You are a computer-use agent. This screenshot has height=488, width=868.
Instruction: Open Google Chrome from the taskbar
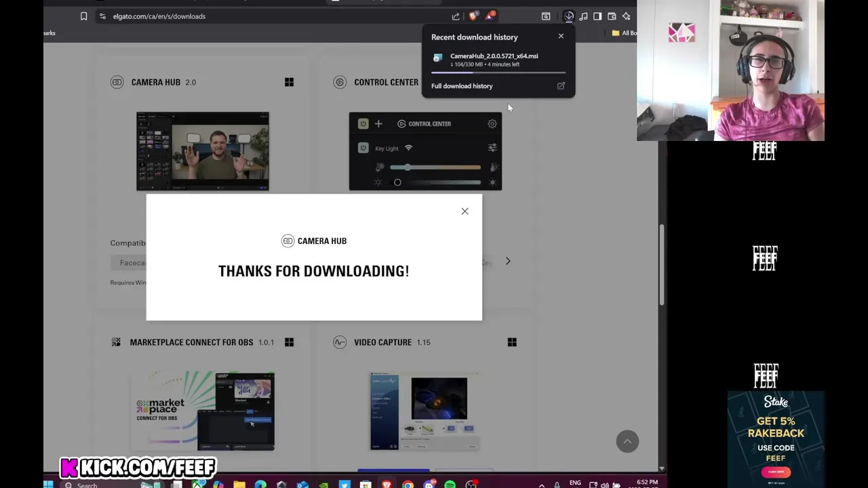pos(408,485)
